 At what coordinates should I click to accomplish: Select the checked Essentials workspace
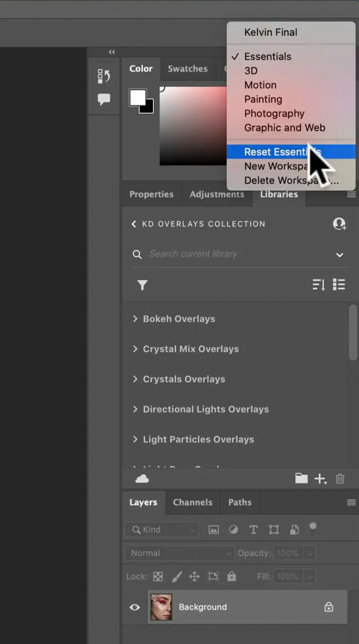(x=291, y=56)
